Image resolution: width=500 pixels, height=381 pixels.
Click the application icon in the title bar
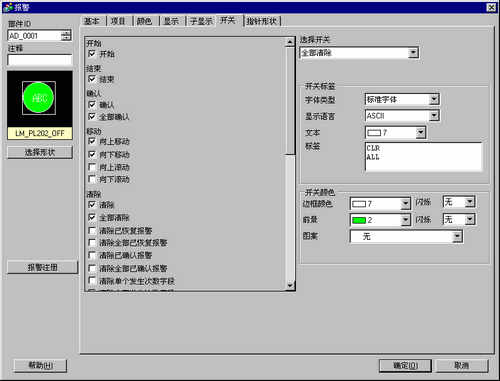coord(7,7)
